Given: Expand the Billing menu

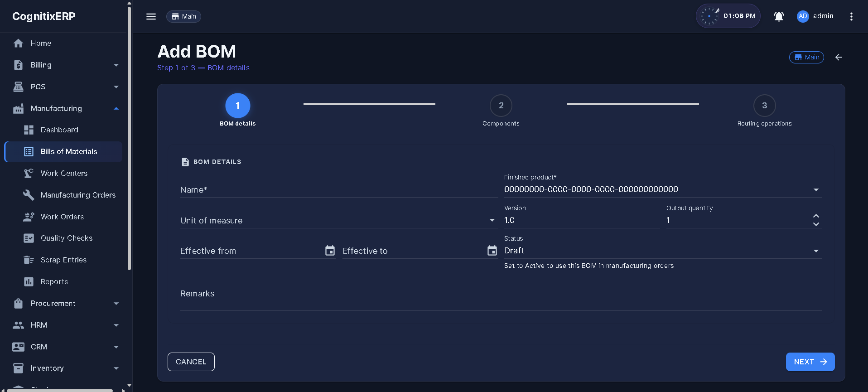Looking at the screenshot, I should pyautogui.click(x=63, y=65).
